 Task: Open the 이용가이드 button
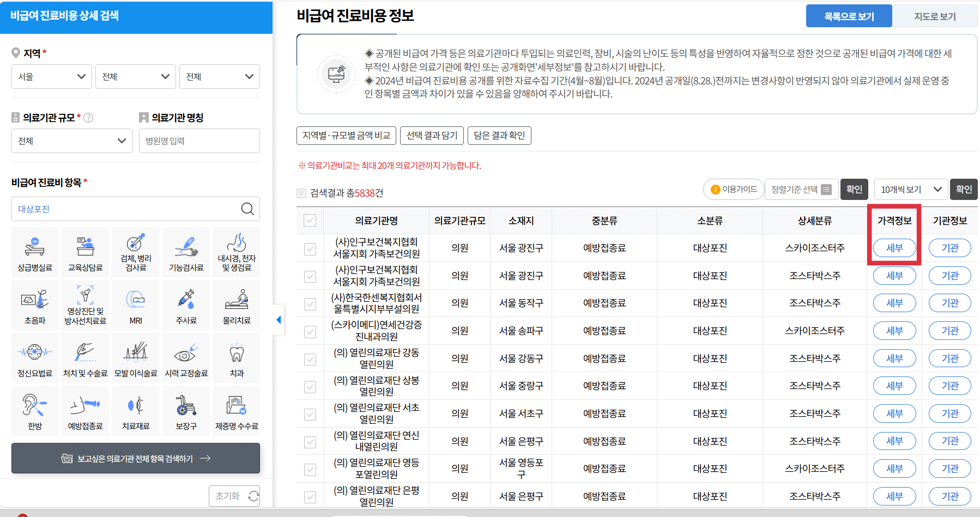pyautogui.click(x=734, y=189)
